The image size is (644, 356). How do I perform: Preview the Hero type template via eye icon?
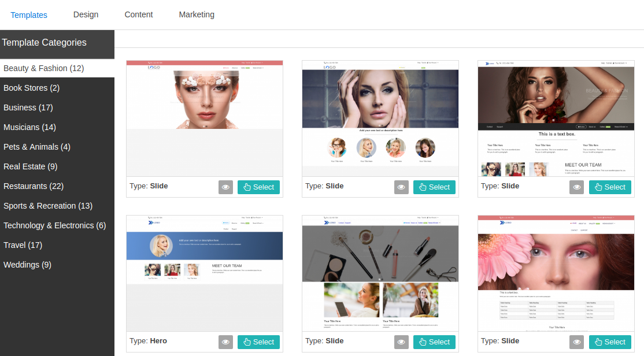pyautogui.click(x=225, y=342)
